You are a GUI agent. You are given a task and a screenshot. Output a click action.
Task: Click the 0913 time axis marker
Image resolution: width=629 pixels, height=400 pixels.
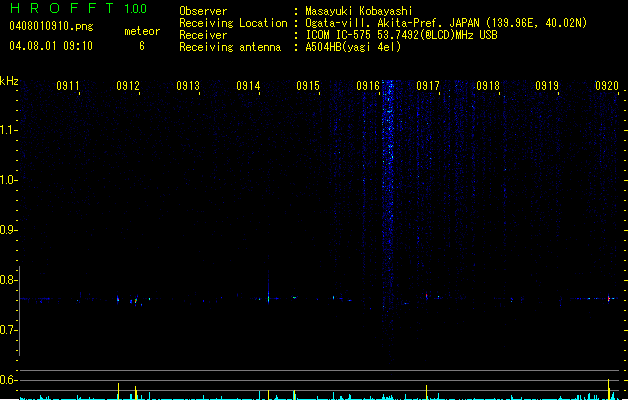[x=188, y=85]
